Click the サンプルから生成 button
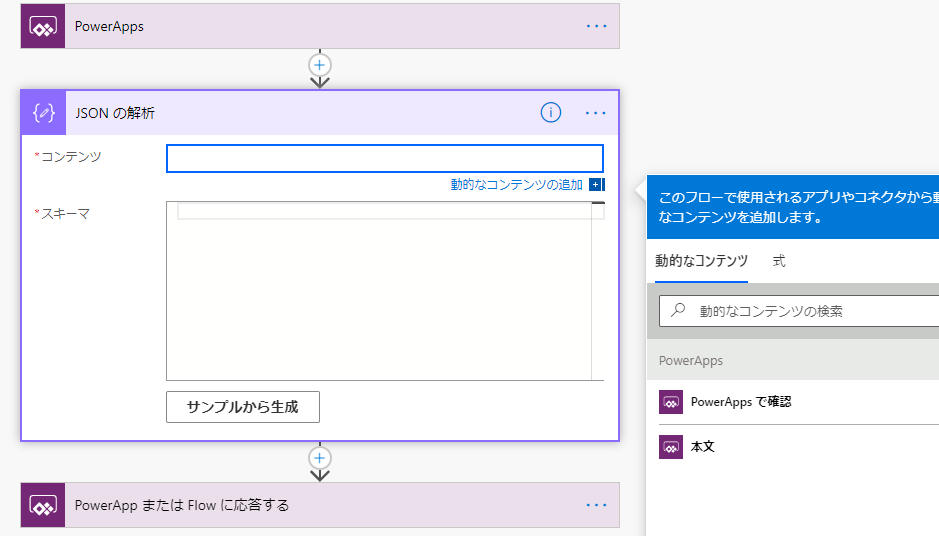Screen dimensions: 939x536 [x=243, y=407]
